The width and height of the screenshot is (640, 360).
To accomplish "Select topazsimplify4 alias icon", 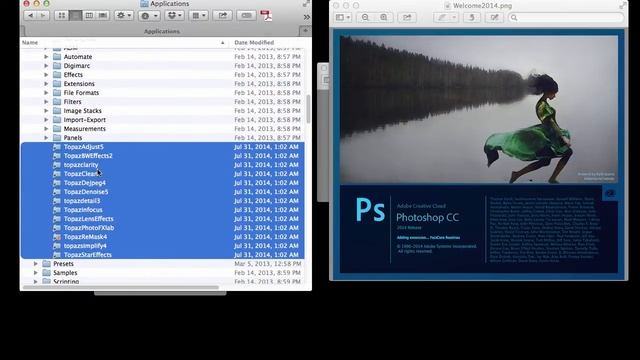I will [x=57, y=246].
